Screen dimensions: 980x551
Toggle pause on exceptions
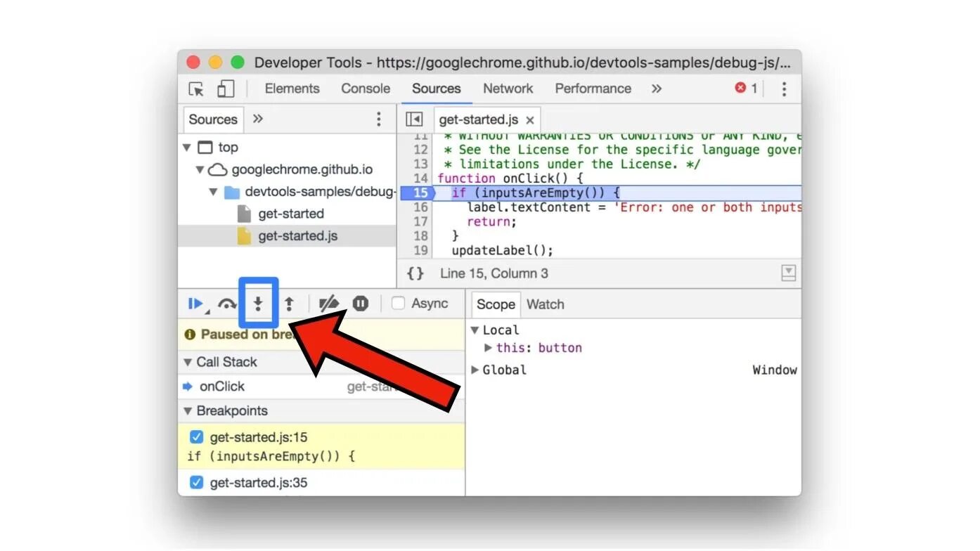tap(361, 304)
